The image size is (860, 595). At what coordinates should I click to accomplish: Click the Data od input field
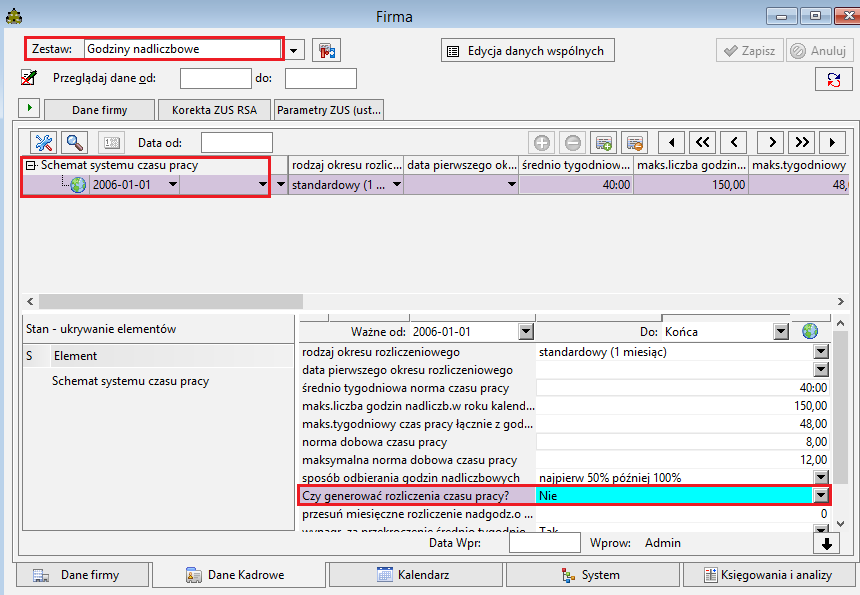(x=237, y=143)
